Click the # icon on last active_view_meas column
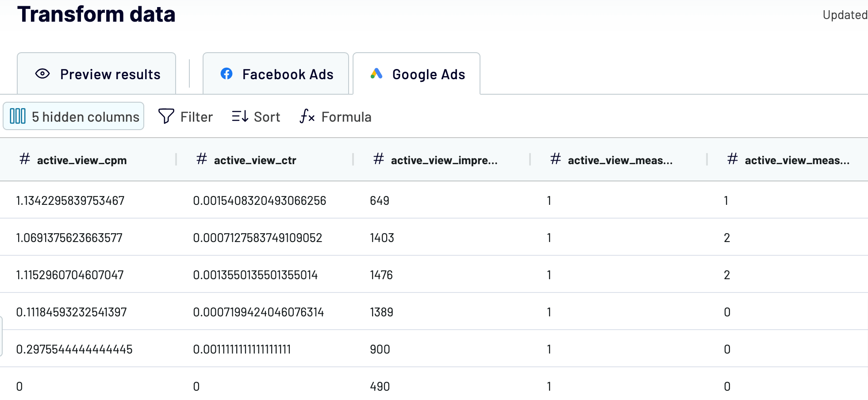Viewport: 868px width, 400px height. point(732,159)
